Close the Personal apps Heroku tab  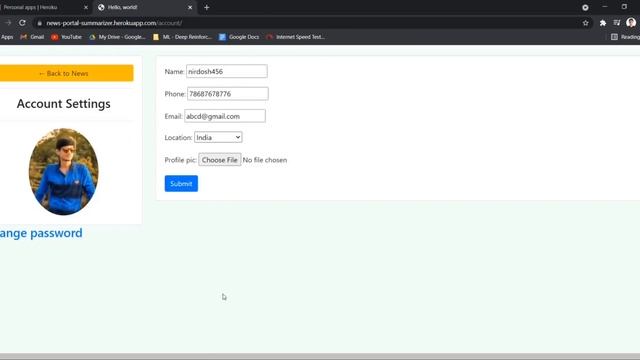(x=86, y=7)
